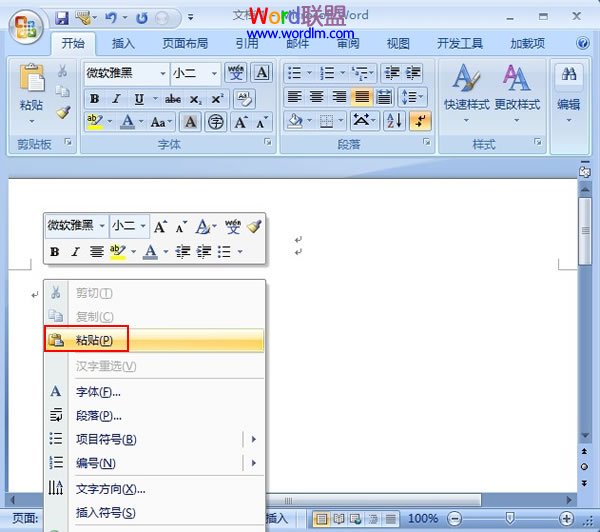Click the Office button orb
The width and height of the screenshot is (600, 532).
pyautogui.click(x=26, y=27)
